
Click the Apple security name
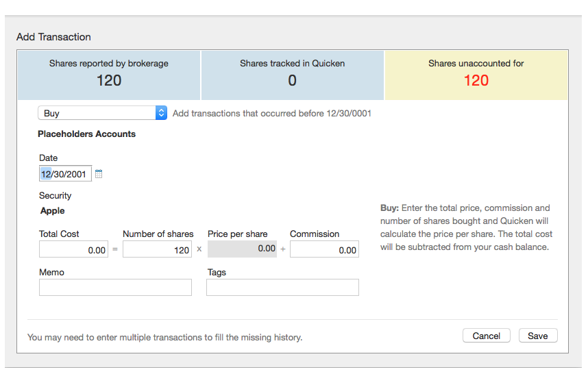coord(53,211)
